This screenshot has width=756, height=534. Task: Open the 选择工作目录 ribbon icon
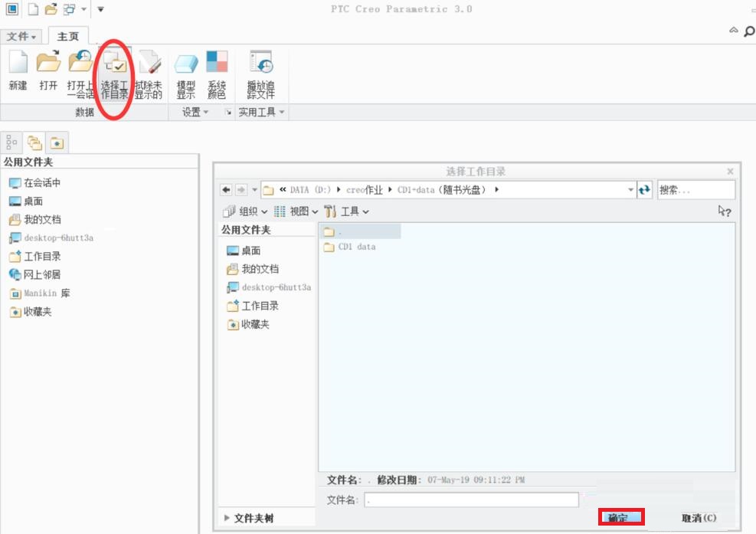pos(115,64)
